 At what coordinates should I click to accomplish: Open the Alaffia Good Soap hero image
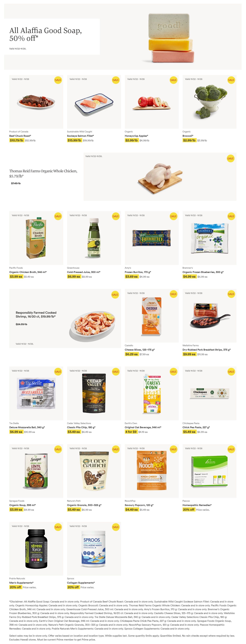coord(171,38)
